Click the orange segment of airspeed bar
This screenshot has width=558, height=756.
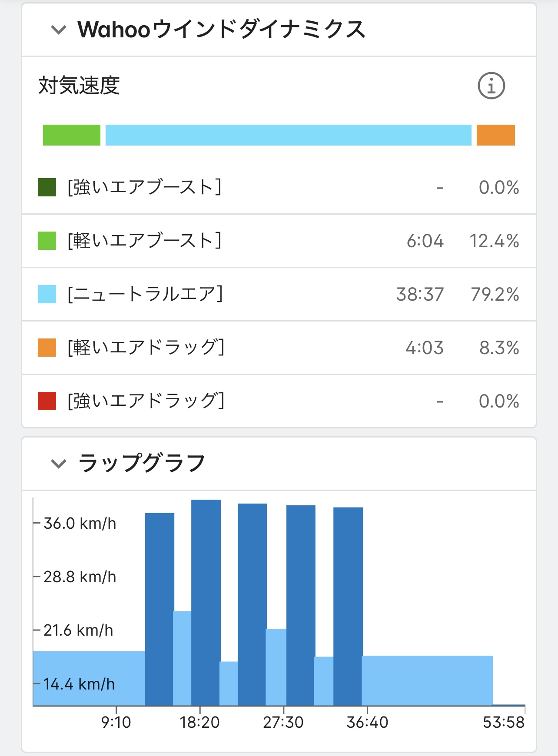(x=495, y=135)
